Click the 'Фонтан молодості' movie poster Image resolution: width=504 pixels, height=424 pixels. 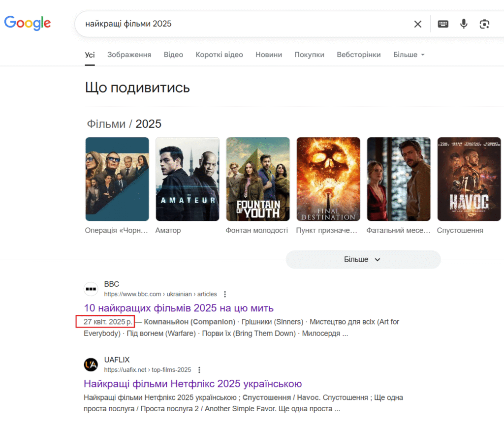258,179
